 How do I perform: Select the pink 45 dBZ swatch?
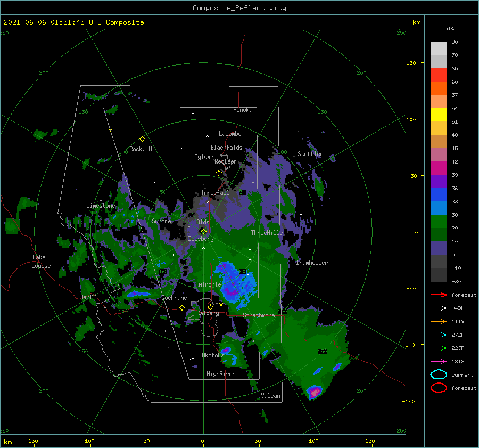(x=439, y=154)
